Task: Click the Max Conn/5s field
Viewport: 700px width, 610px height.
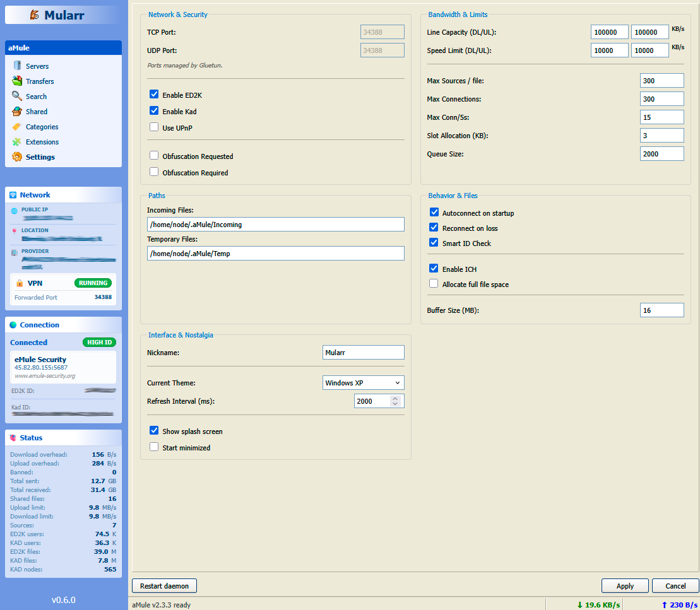Action: point(661,117)
